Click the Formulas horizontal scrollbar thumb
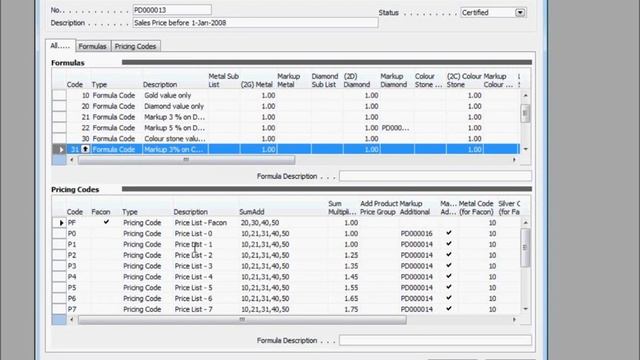Image resolution: width=640 pixels, height=360 pixels. pos(186,160)
